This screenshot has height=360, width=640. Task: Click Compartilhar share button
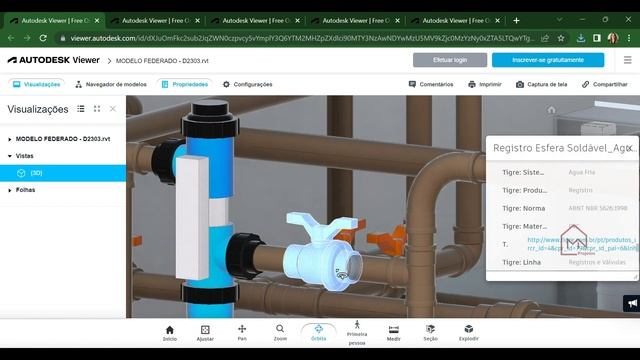coord(604,84)
